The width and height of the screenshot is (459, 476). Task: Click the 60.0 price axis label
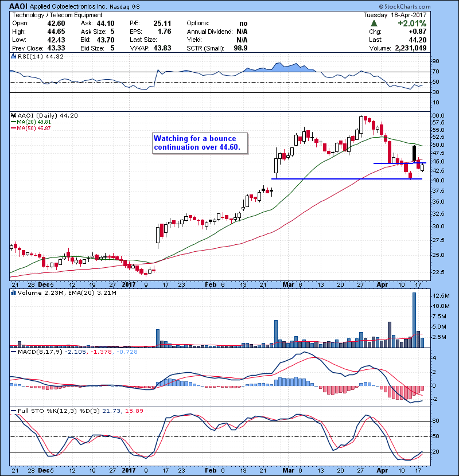(x=438, y=116)
